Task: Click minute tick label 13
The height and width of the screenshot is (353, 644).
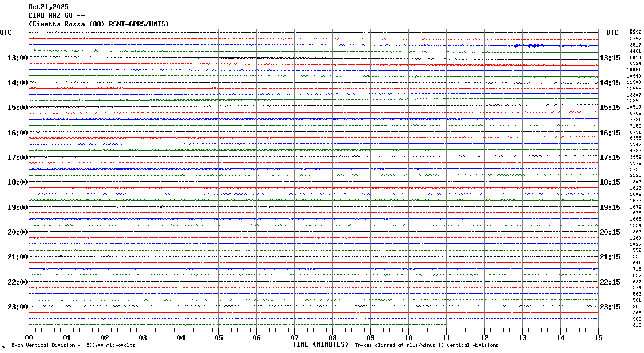Action: coord(523,338)
